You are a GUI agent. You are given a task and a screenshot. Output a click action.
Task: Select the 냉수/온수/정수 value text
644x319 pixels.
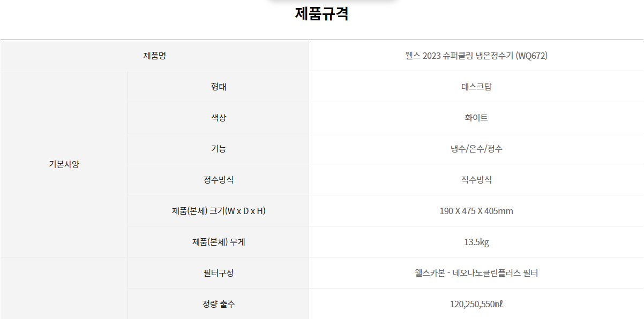click(x=476, y=149)
